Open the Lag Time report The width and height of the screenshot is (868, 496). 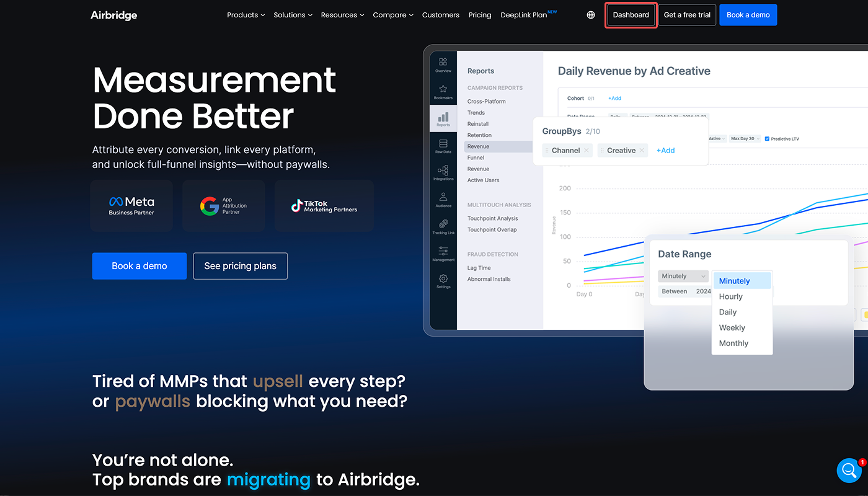click(479, 268)
